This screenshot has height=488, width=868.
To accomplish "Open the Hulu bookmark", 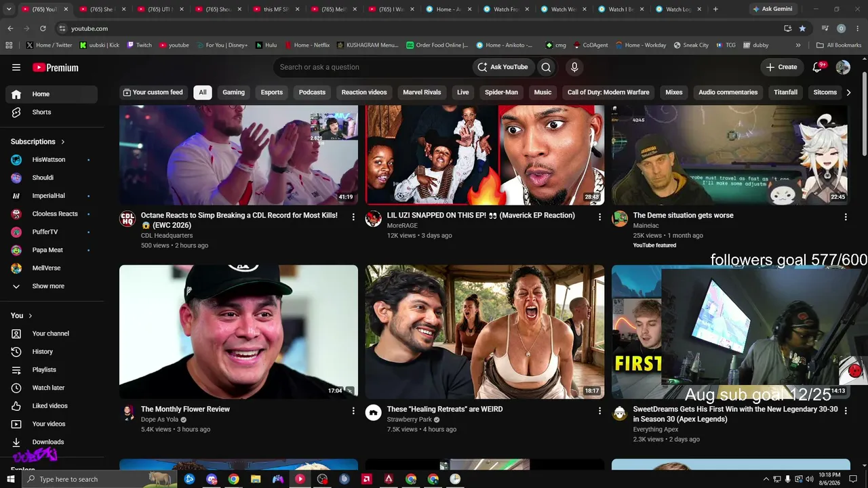I will 267,45.
